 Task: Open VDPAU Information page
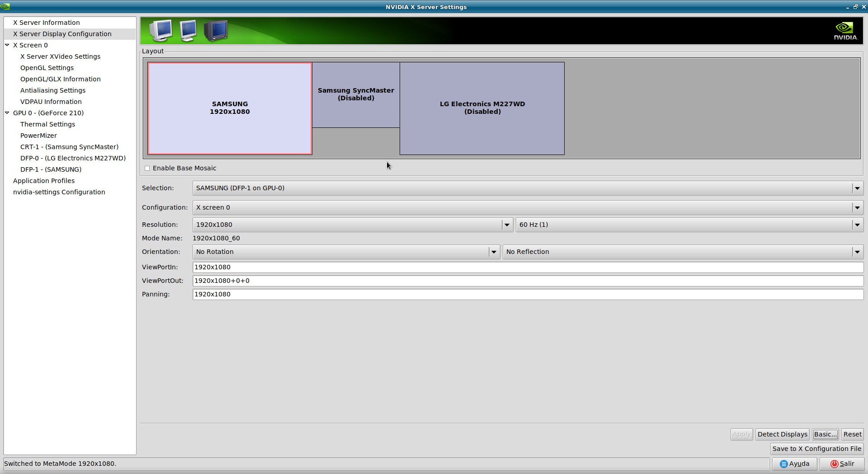(70, 102)
